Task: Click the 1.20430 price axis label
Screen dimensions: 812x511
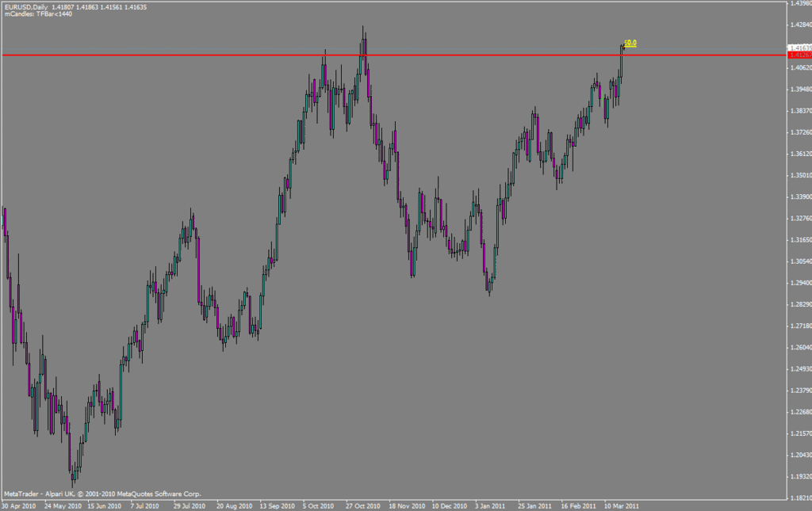Action: (801, 455)
